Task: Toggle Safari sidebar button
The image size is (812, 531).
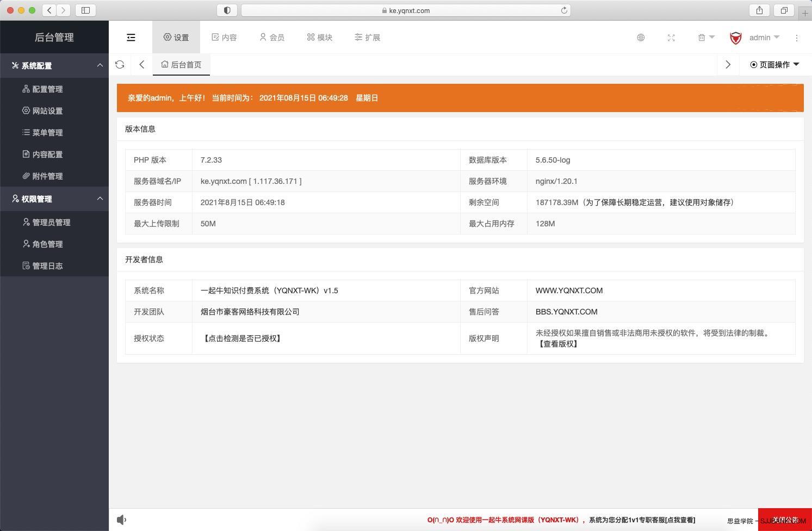Action: pos(85,10)
